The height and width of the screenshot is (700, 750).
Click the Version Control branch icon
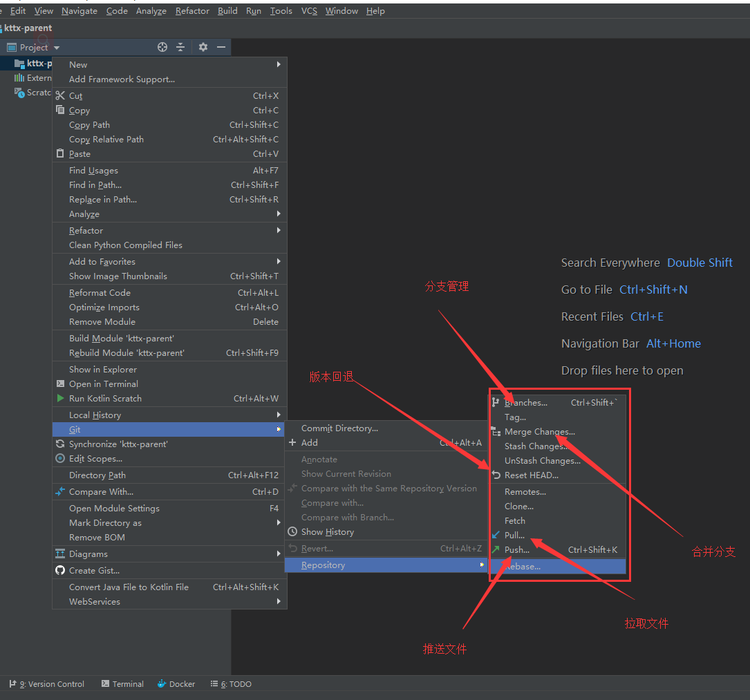click(13, 683)
